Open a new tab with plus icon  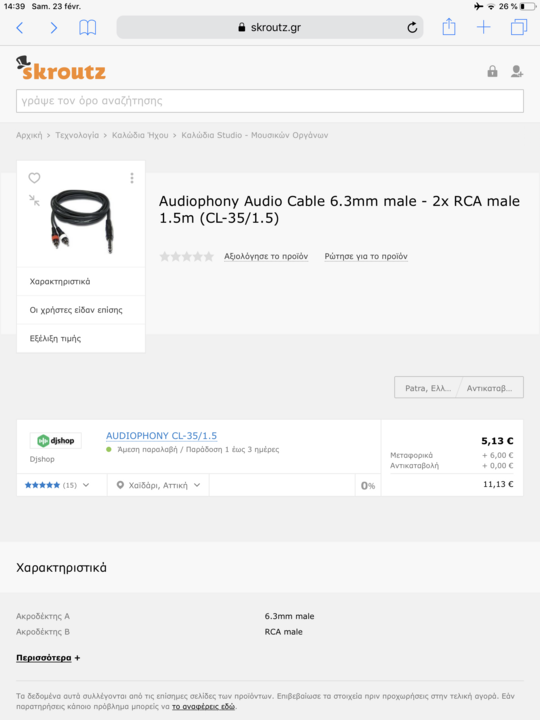tap(484, 28)
